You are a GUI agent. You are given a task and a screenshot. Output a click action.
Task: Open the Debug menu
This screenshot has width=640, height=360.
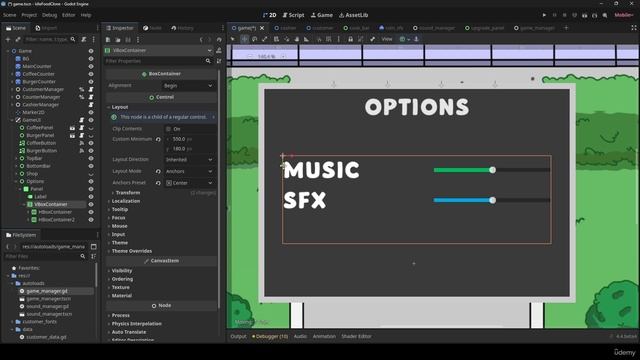pyautogui.click(x=49, y=15)
